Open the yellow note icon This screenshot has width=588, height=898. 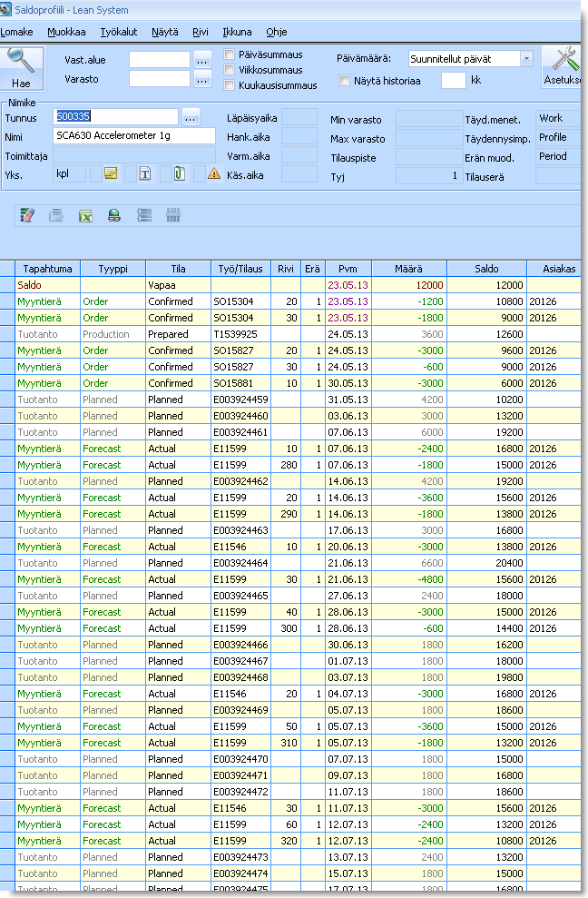[x=111, y=173]
